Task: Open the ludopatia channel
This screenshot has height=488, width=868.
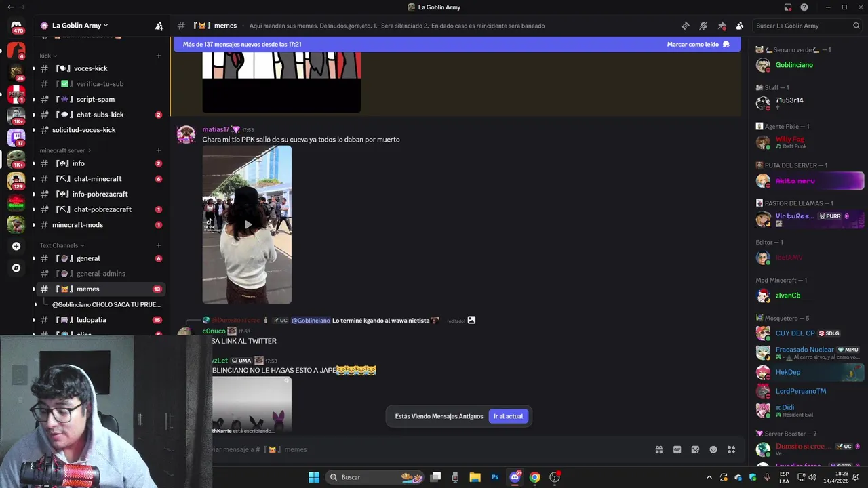Action: point(100,320)
